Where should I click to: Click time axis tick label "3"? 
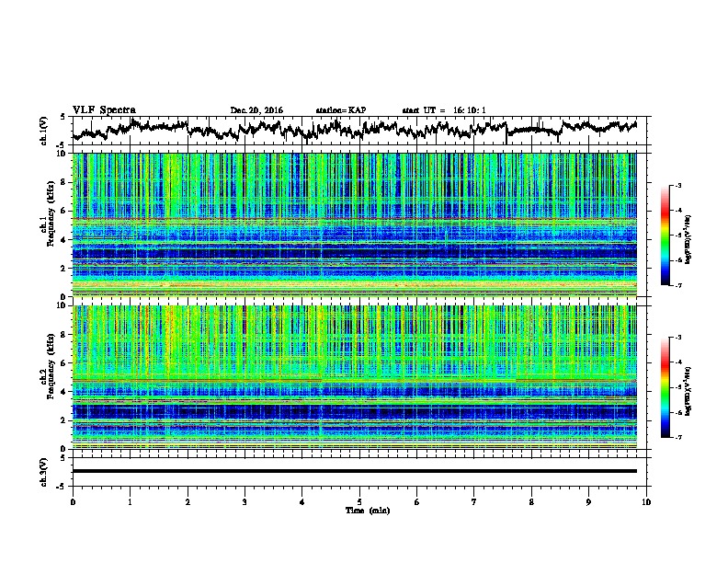[245, 502]
